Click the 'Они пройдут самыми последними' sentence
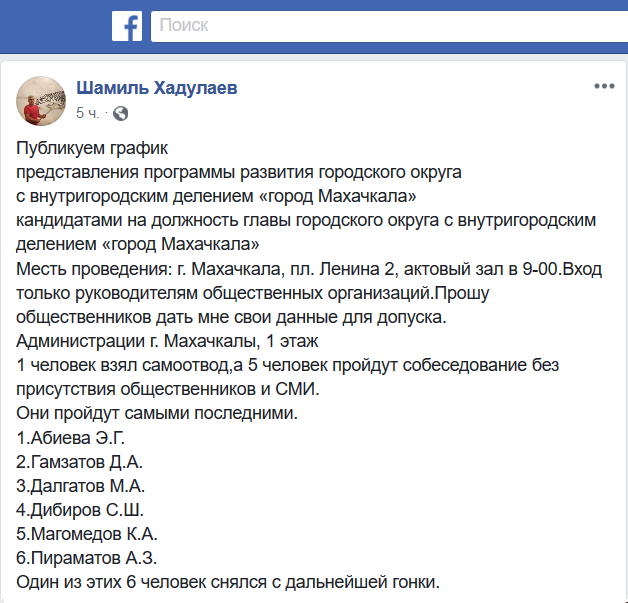 point(158,415)
